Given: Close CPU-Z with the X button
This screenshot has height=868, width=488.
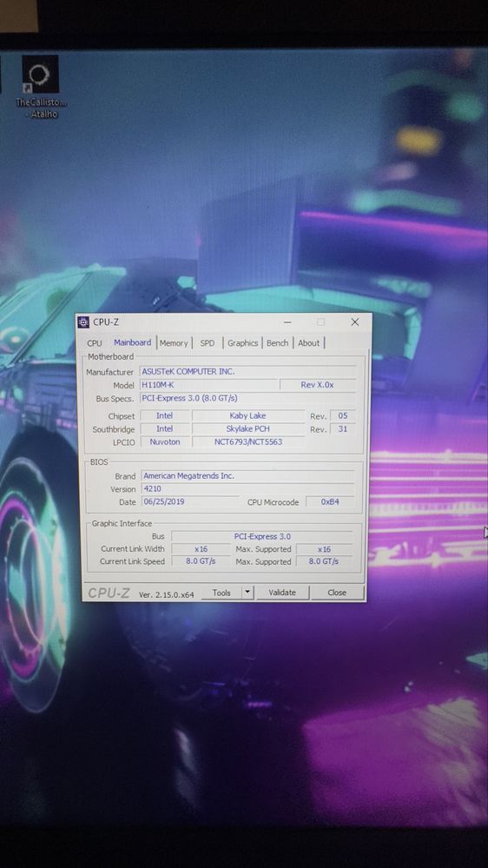Looking at the screenshot, I should click(x=354, y=321).
